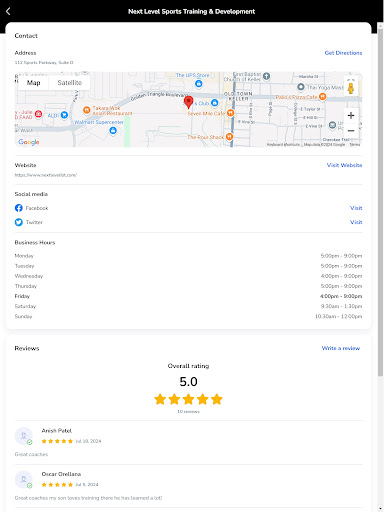Switch the map to Satellite view
Image resolution: width=384 pixels, height=512 pixels.
[69, 83]
